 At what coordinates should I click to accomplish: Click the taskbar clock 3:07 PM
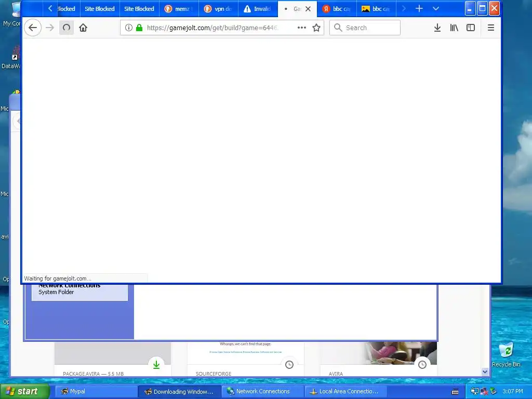point(513,392)
